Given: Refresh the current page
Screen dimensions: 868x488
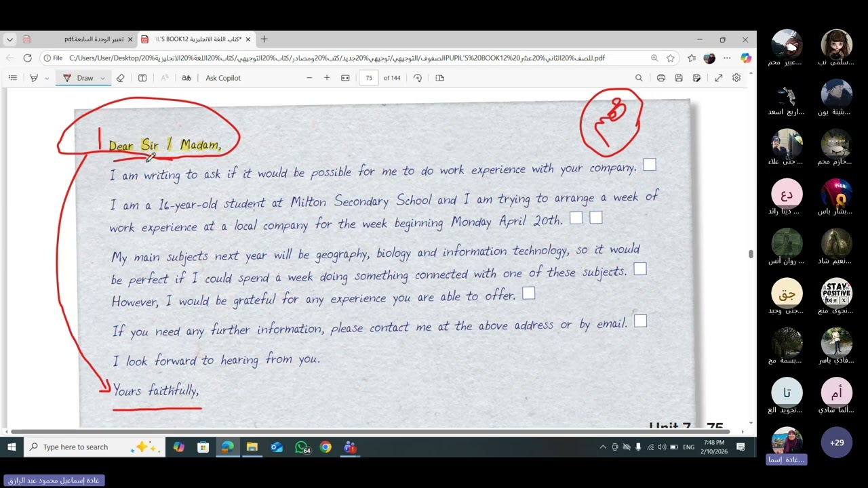Looking at the screenshot, I should (x=28, y=58).
